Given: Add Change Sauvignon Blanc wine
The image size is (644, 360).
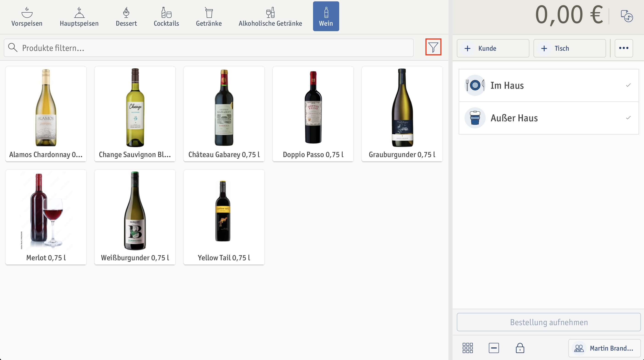Looking at the screenshot, I should coord(135,114).
